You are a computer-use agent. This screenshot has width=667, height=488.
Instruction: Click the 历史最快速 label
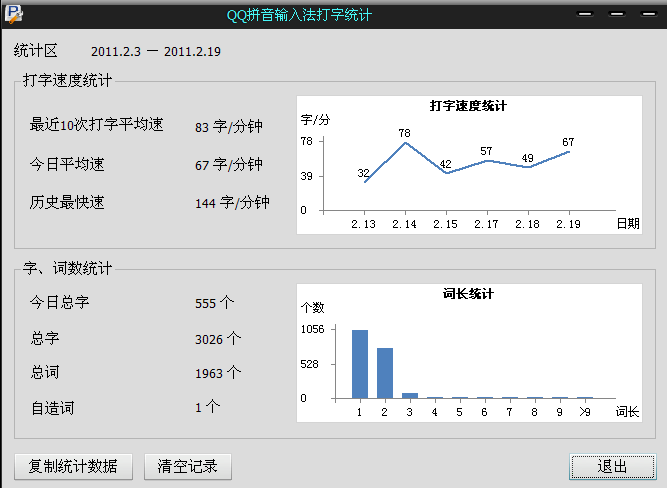tap(67, 202)
